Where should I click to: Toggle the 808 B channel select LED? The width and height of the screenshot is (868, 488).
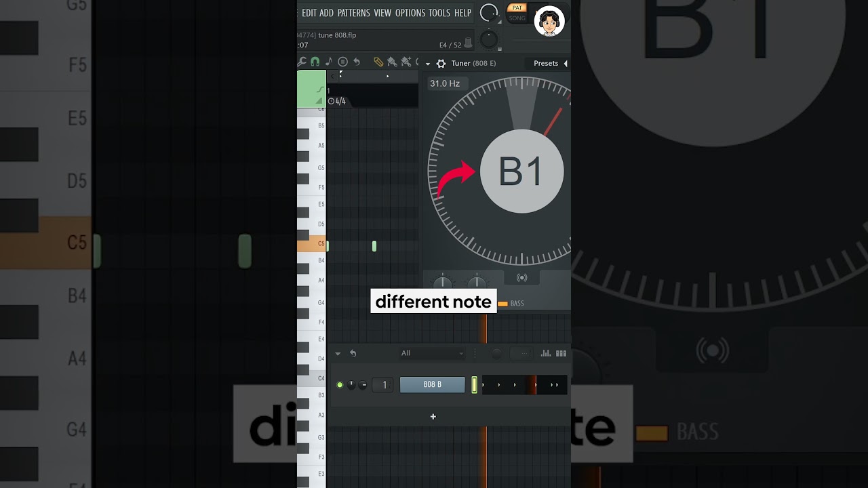475,385
